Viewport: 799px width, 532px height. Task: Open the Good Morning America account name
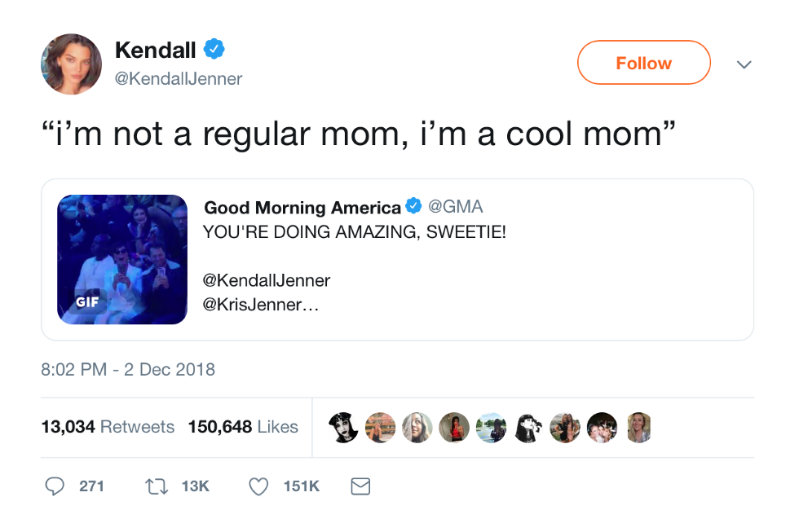click(302, 208)
